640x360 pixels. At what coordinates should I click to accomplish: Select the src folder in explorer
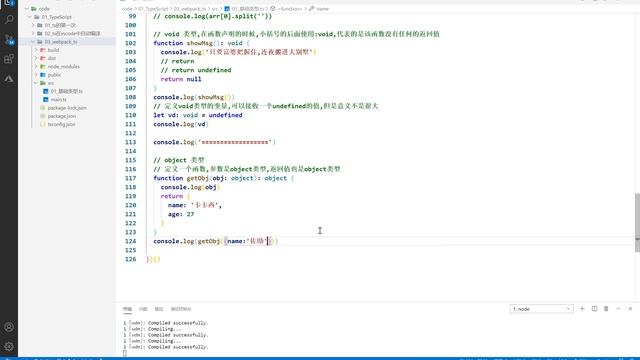pos(51,83)
